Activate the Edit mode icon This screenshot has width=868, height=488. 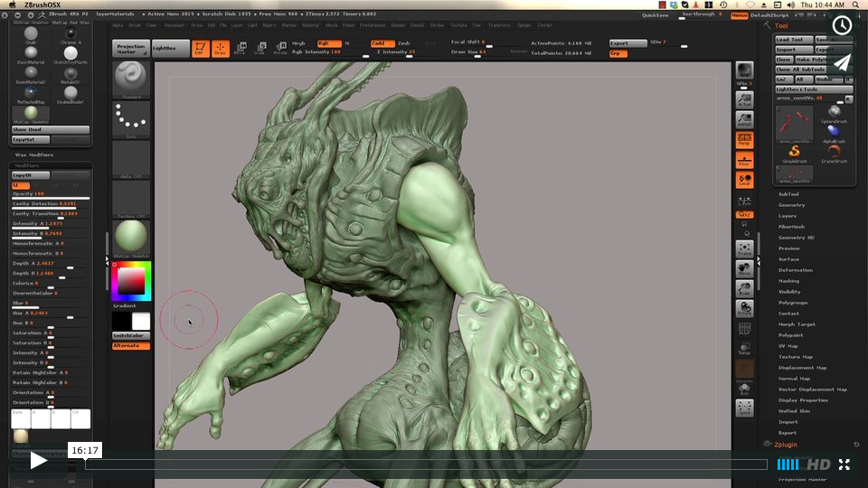[x=201, y=48]
